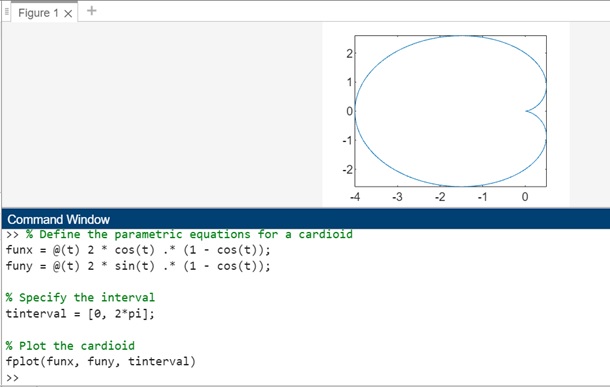
Task: Click the x-axis tick label -4
Action: coord(355,197)
